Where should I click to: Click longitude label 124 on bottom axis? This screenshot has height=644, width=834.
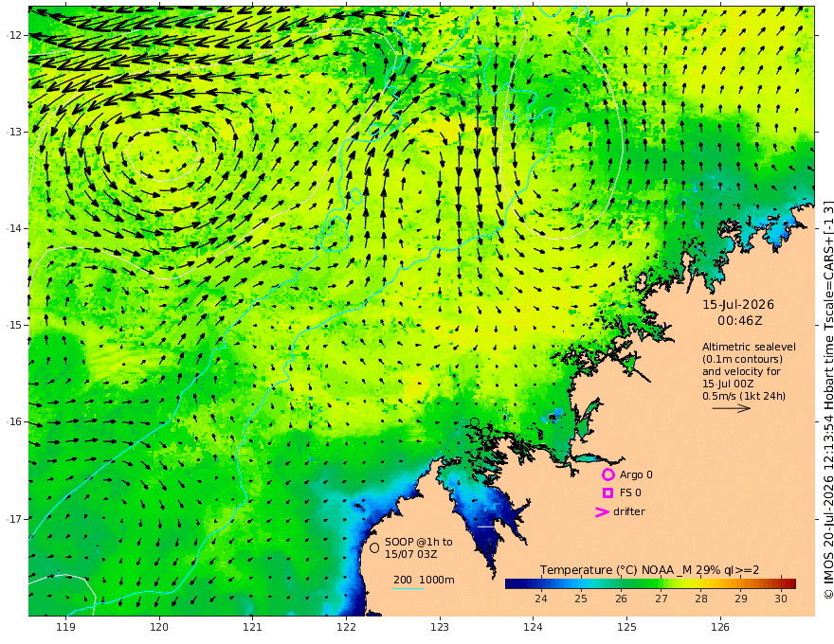tap(533, 627)
